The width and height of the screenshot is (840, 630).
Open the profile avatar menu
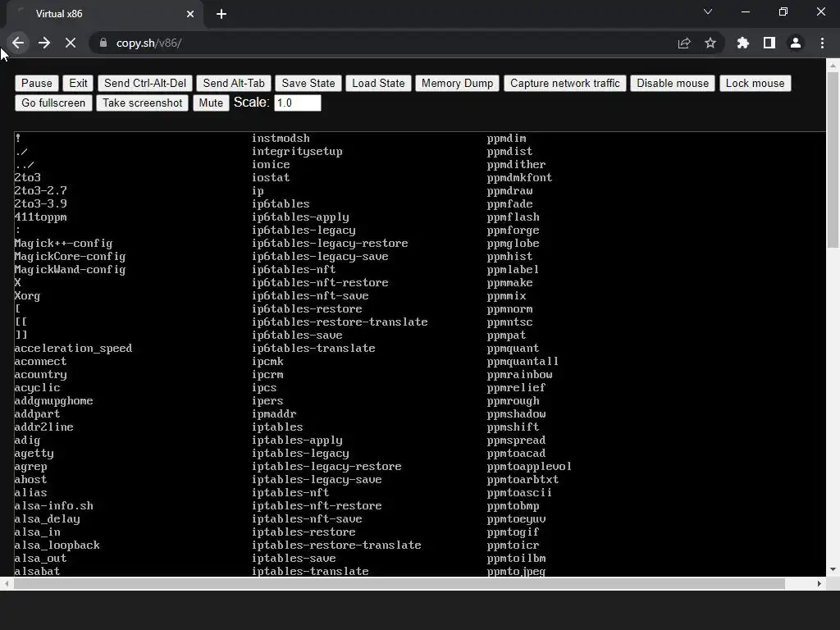click(x=796, y=43)
